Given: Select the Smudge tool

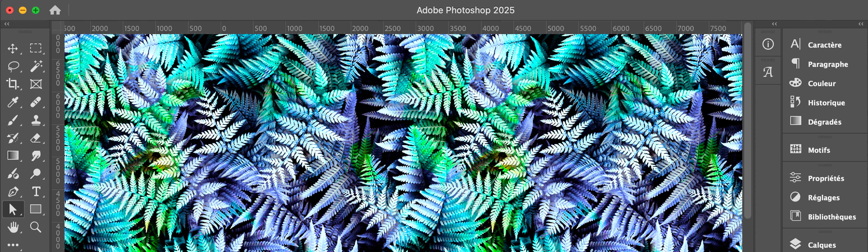Looking at the screenshot, I should pyautogui.click(x=36, y=156).
